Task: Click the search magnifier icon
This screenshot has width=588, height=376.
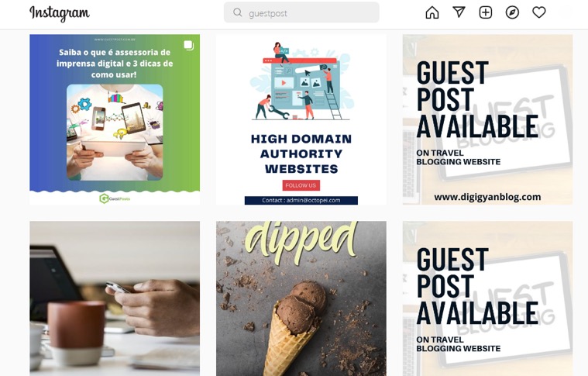Action: pyautogui.click(x=237, y=12)
